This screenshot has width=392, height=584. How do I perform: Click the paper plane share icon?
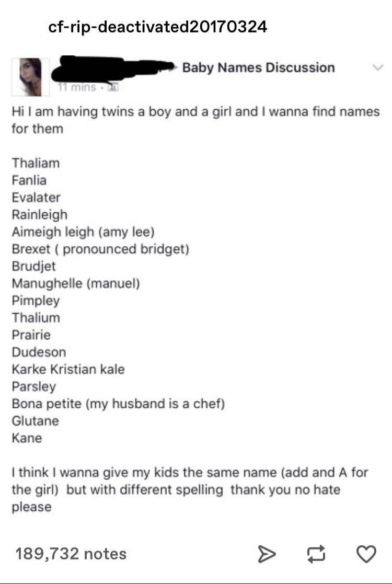(267, 554)
